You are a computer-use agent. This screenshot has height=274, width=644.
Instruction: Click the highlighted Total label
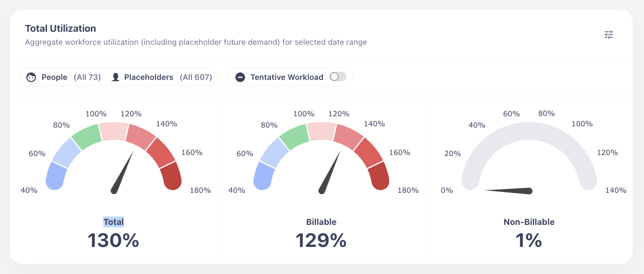(x=114, y=222)
